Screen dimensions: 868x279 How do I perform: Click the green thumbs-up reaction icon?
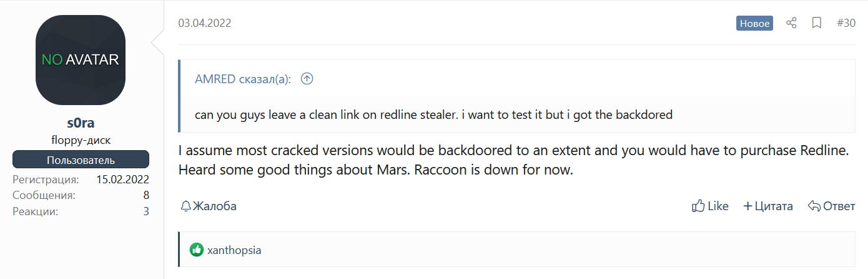coord(197,250)
